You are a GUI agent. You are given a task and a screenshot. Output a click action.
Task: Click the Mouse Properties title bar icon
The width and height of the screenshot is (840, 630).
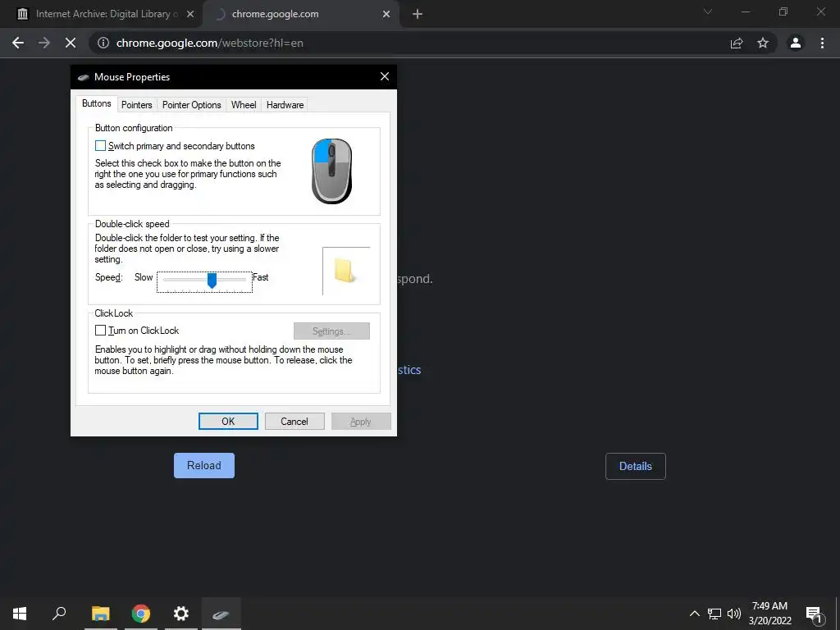[83, 77]
